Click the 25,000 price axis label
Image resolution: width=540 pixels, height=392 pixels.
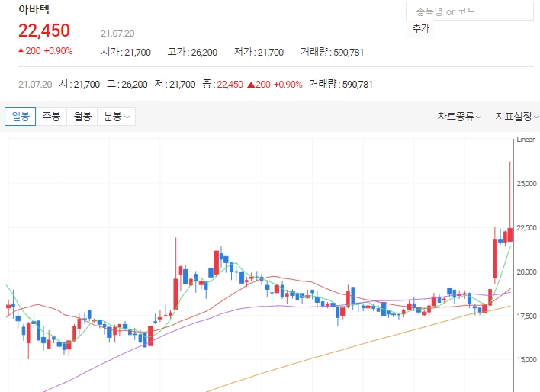(x=526, y=183)
